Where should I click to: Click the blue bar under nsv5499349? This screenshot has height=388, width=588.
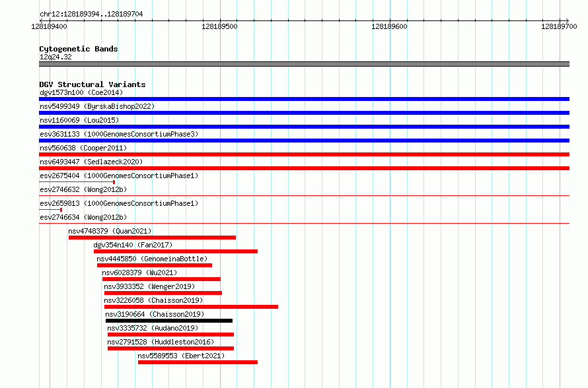click(304, 113)
